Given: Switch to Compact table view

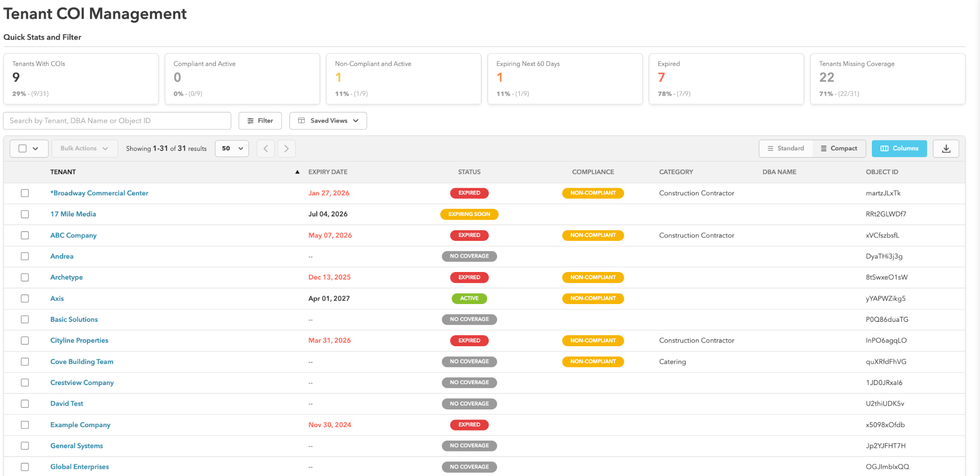Looking at the screenshot, I should coord(839,148).
